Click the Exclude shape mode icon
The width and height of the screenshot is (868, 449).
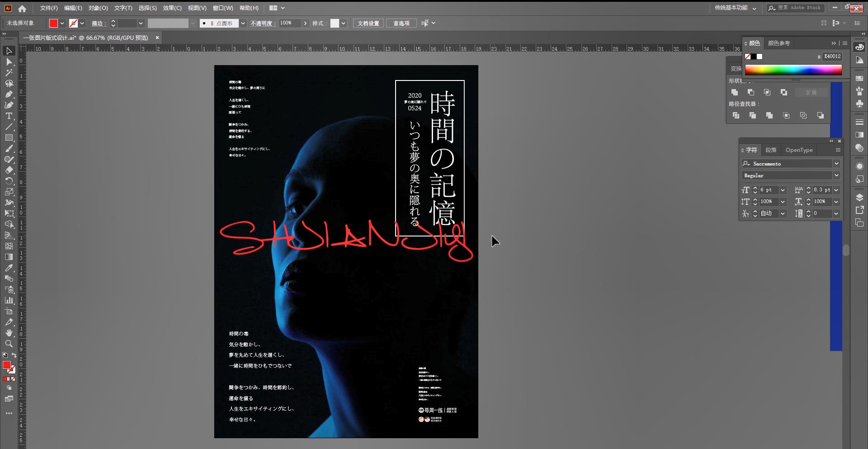pyautogui.click(x=784, y=92)
